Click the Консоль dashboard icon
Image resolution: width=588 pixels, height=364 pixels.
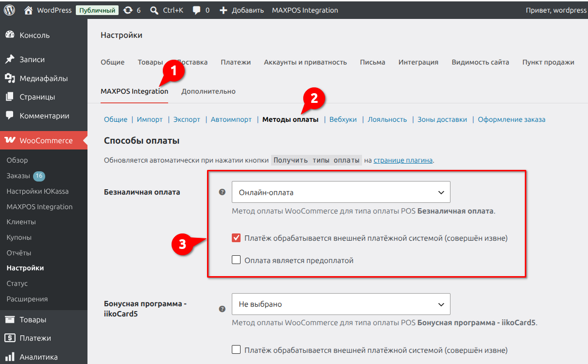coord(10,35)
